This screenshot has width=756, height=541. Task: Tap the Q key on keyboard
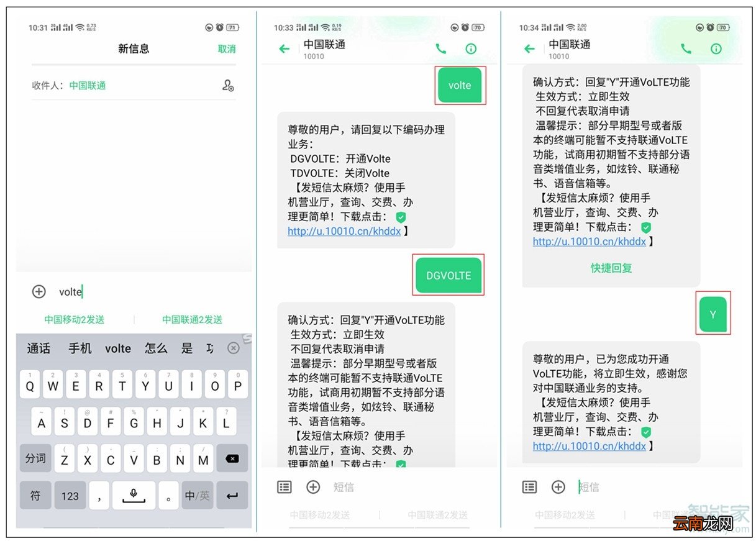tap(30, 384)
